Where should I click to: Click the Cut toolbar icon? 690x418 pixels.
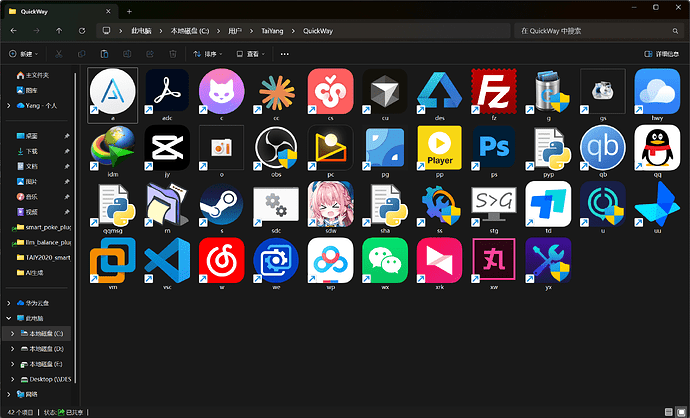point(59,54)
